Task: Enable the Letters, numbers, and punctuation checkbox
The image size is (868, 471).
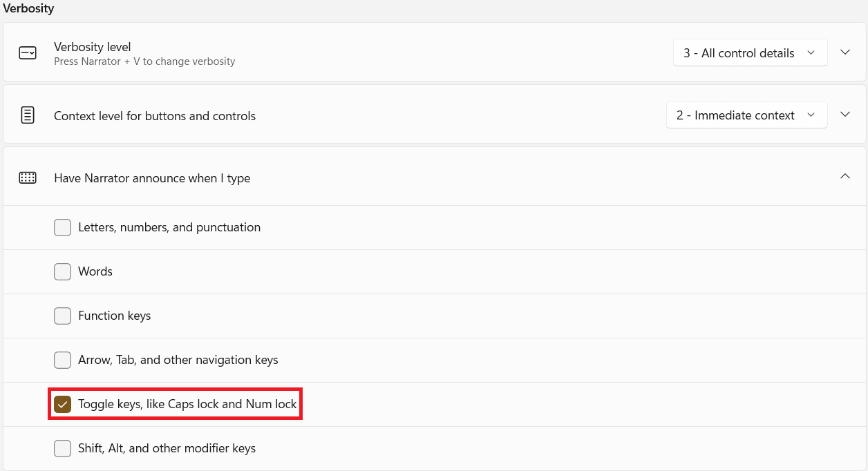Action: point(63,227)
